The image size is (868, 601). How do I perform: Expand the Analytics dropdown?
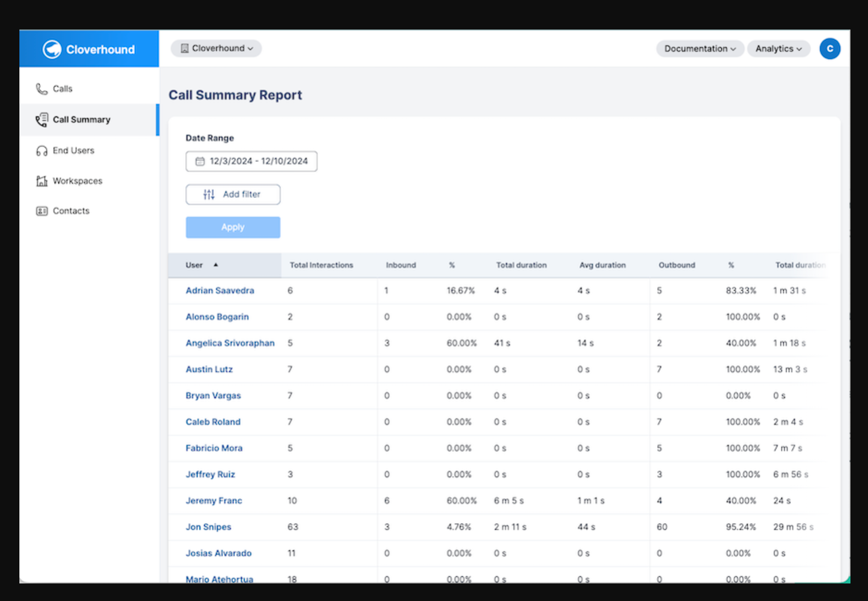(x=778, y=48)
